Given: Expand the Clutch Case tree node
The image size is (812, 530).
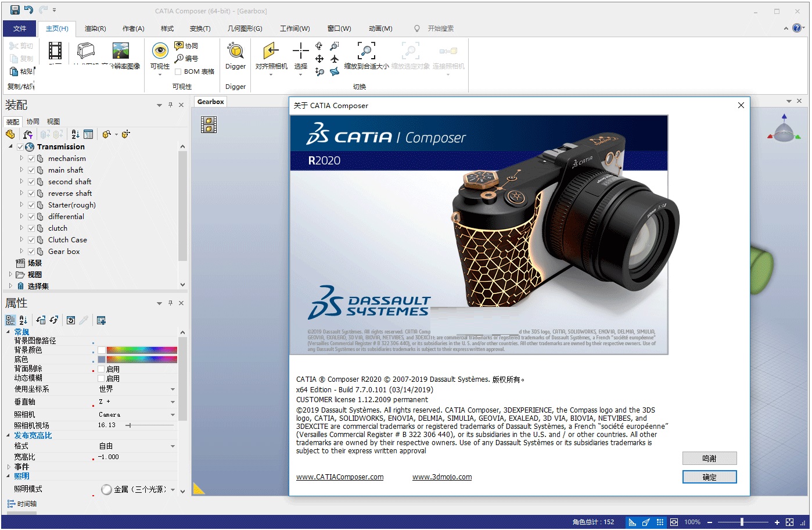Looking at the screenshot, I should [x=21, y=239].
